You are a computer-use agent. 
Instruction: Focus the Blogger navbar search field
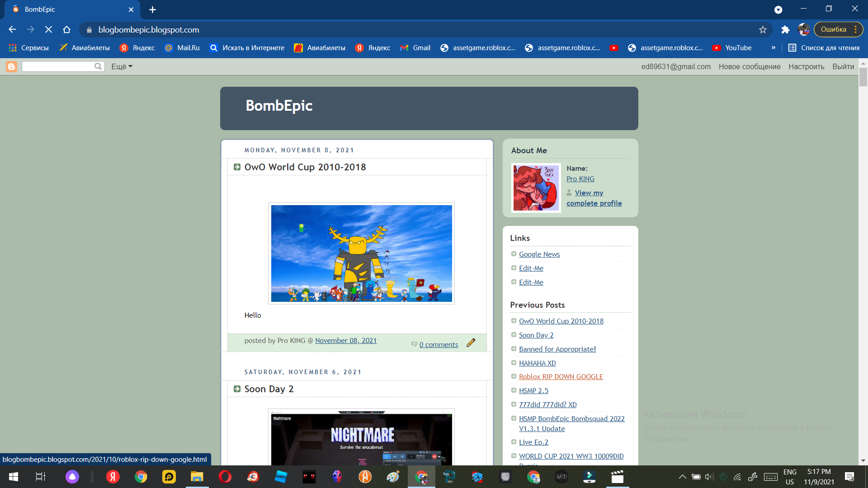(x=59, y=66)
